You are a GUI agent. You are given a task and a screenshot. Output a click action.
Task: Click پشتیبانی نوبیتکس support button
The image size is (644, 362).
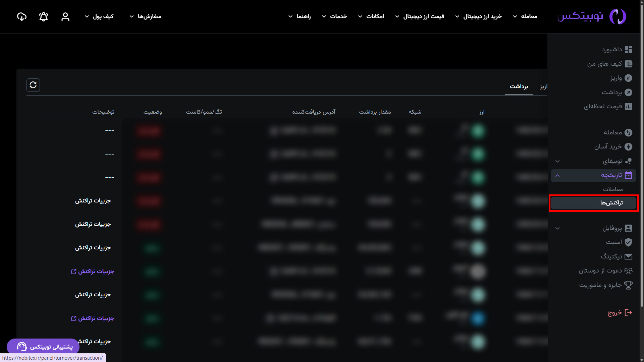point(43,347)
